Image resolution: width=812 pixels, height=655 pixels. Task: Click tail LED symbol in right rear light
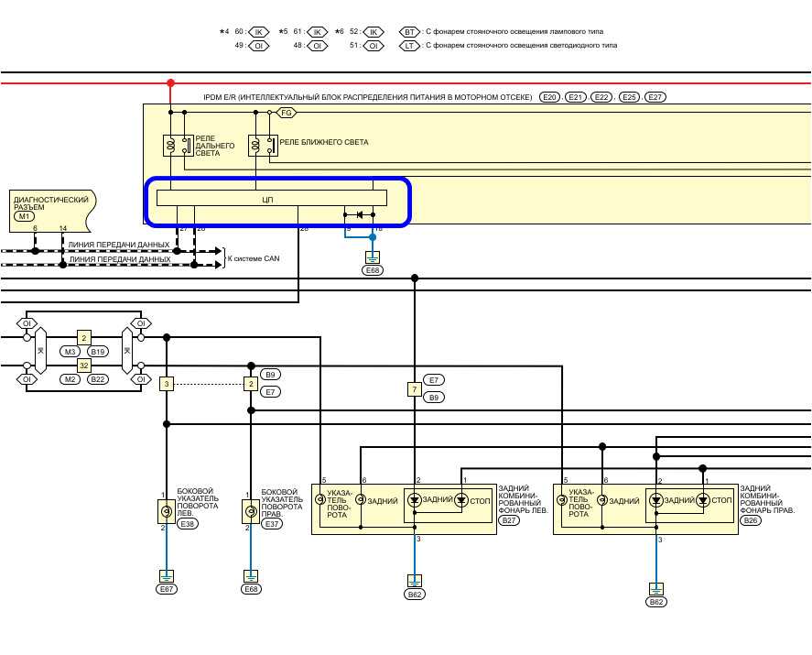coord(656,500)
